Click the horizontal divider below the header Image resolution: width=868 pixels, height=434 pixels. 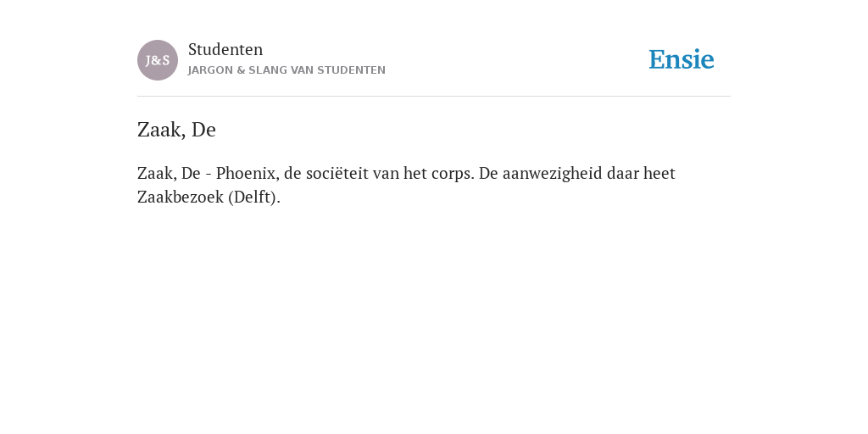(434, 97)
